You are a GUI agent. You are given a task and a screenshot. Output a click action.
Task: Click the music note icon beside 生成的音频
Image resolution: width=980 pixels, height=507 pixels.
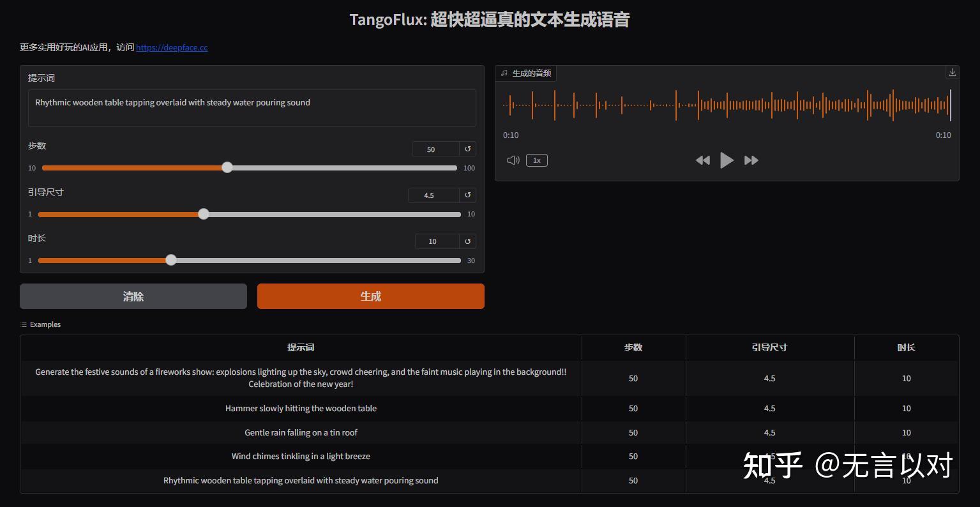(504, 73)
